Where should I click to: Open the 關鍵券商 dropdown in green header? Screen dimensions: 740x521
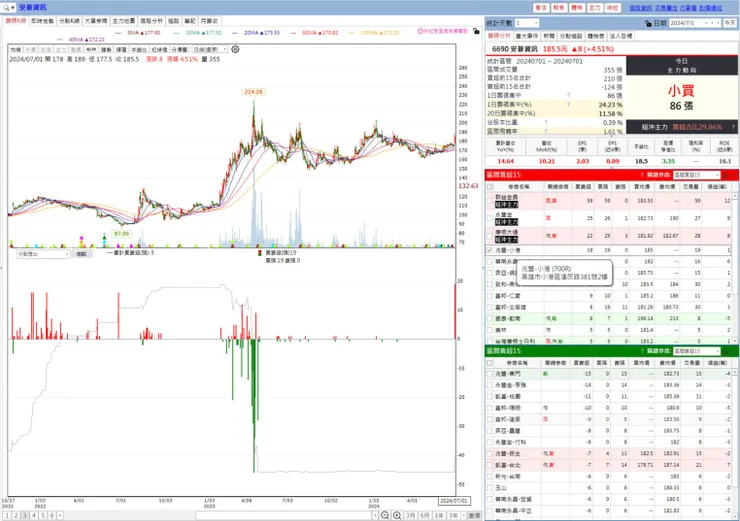(x=697, y=351)
